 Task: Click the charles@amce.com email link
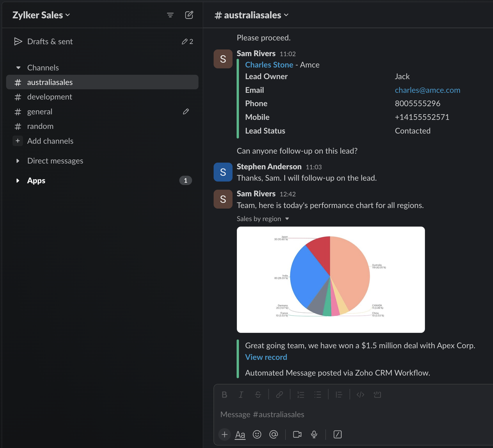427,90
